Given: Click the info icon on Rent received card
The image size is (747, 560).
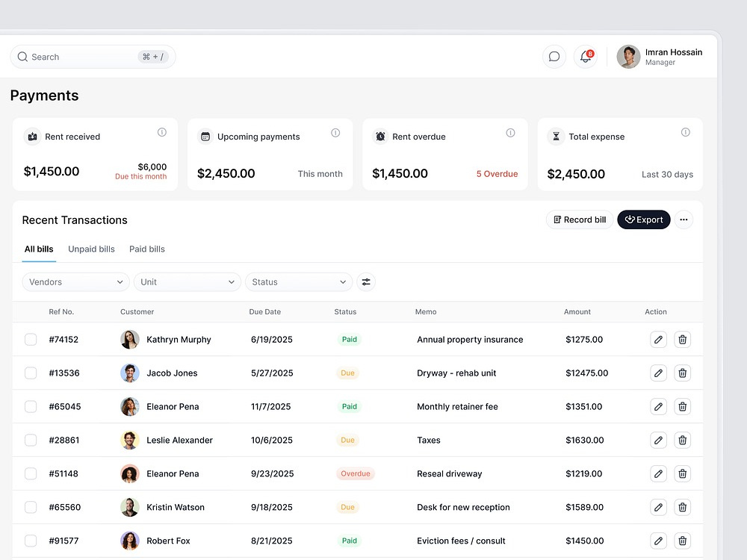Looking at the screenshot, I should pyautogui.click(x=162, y=132).
